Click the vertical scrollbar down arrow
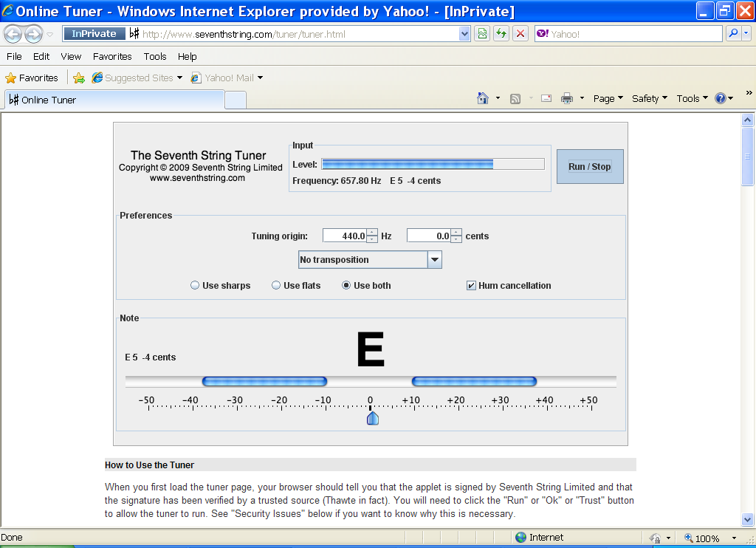The width and height of the screenshot is (756, 548). 747,519
